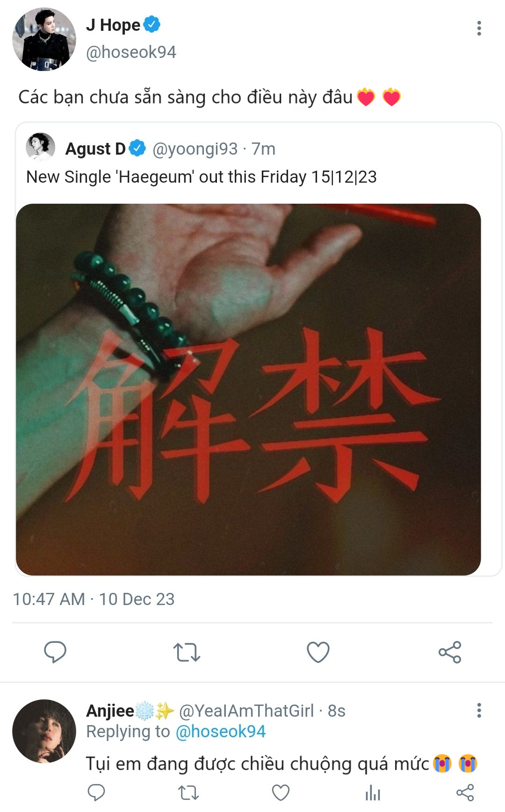Open Anjiee's profile avatar

point(44,731)
